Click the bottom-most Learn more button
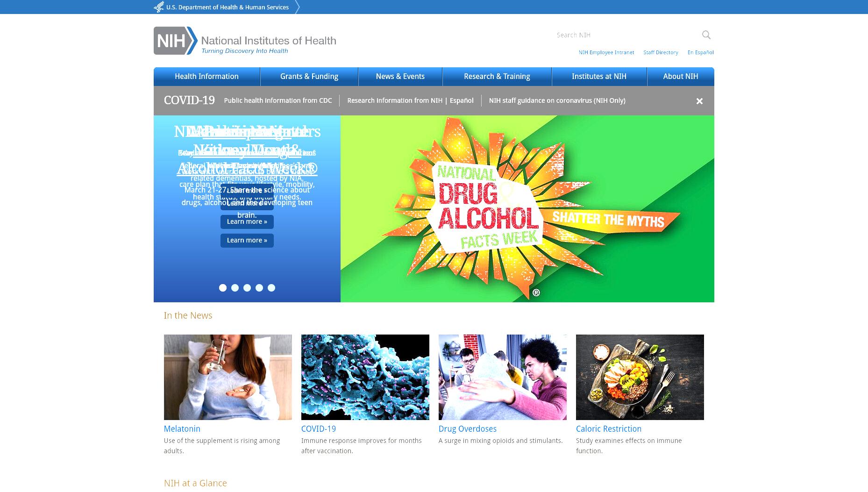Viewport: 868px width, 492px height. (247, 241)
